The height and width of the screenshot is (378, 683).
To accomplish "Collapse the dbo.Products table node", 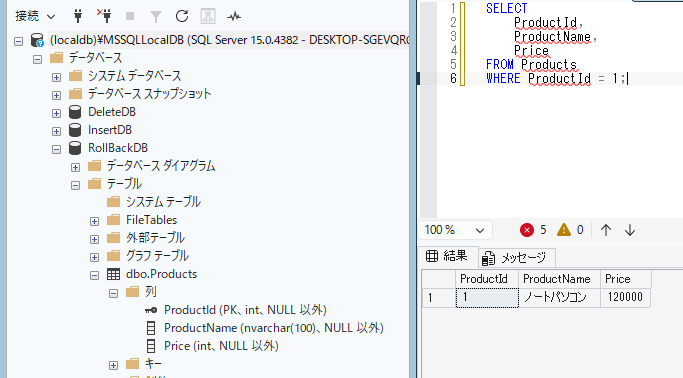I will (x=94, y=275).
